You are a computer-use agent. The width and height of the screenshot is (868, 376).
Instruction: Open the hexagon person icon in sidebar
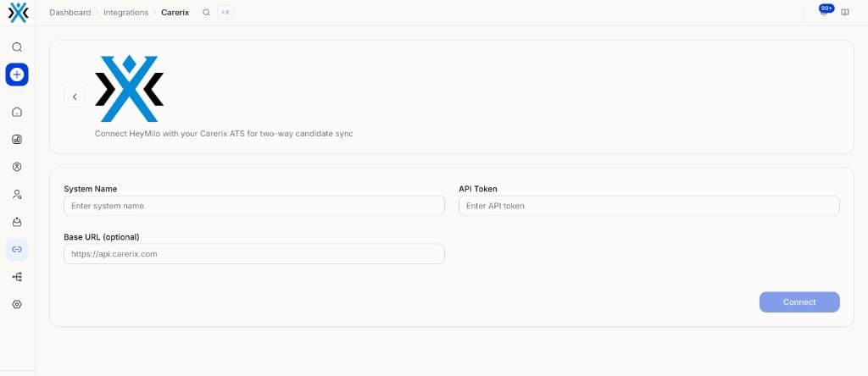pyautogui.click(x=17, y=167)
